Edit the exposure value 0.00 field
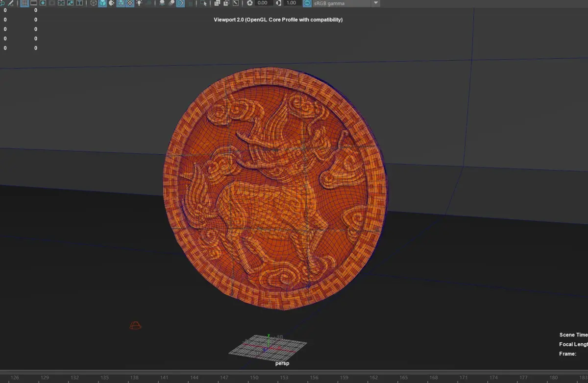Image resolution: width=588 pixels, height=383 pixels. [264, 3]
